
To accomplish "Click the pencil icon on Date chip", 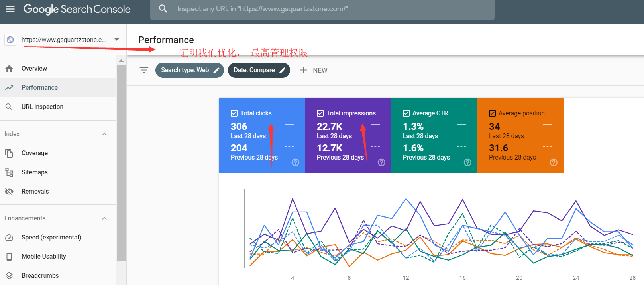I will click(282, 70).
